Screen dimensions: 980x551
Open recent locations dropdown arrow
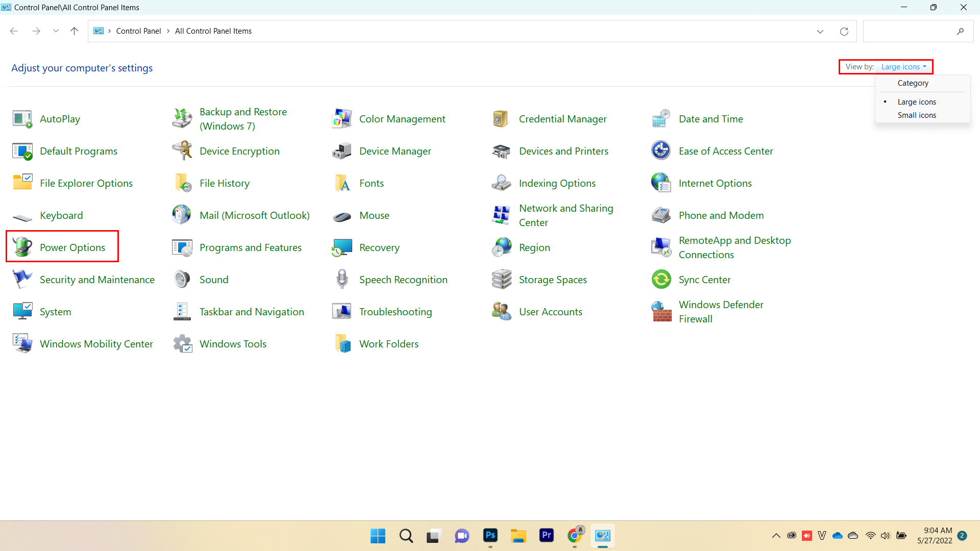(x=56, y=31)
